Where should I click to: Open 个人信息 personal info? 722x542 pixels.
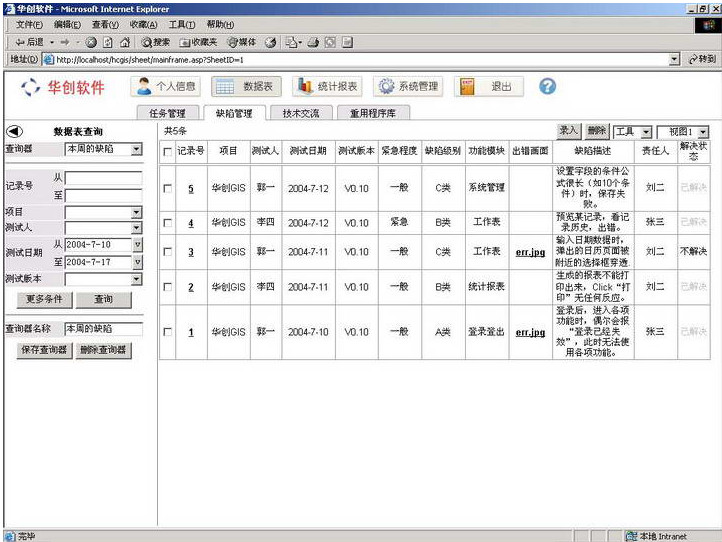pyautogui.click(x=166, y=86)
